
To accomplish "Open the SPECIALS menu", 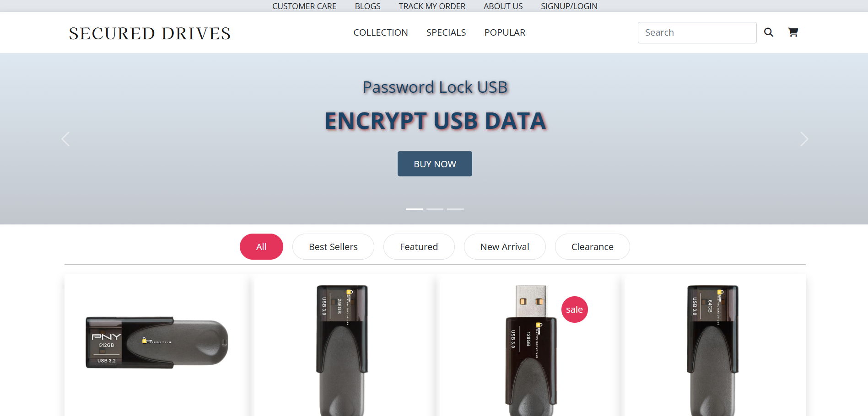I will 446,32.
